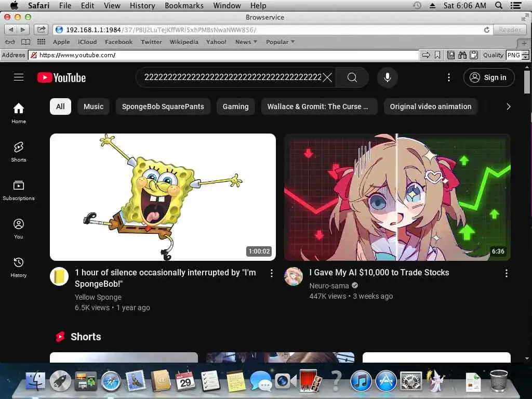
Task: Play the Neuro-sama stocks thumbnail
Action: tap(397, 197)
